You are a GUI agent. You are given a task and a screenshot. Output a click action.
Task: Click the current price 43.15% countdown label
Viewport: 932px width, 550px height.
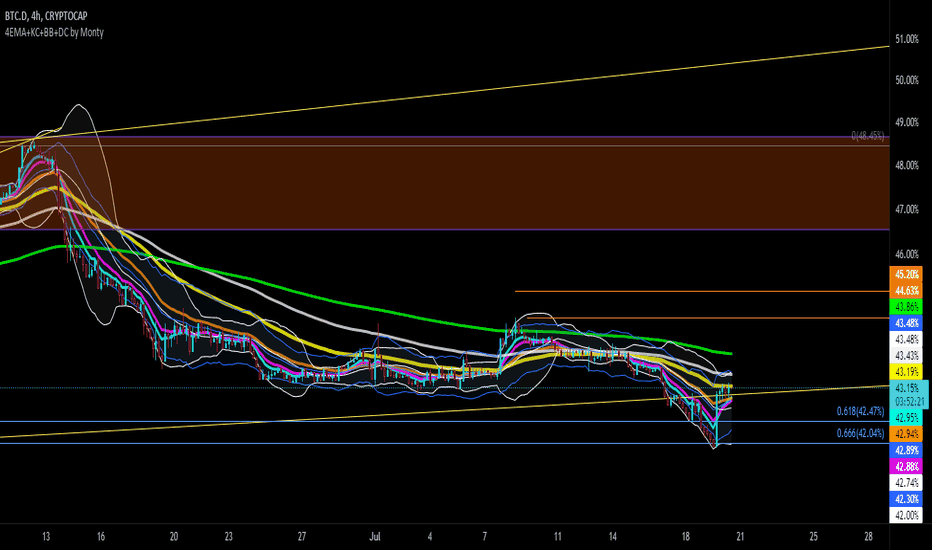point(909,395)
